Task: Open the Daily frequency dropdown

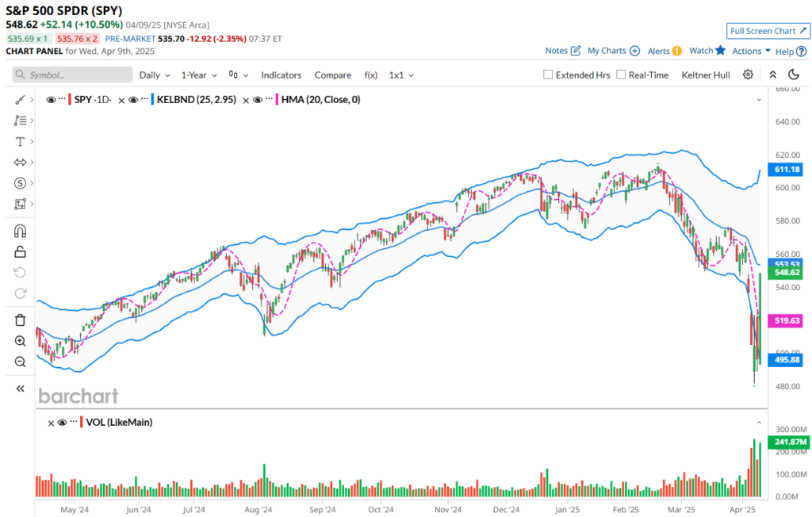Action: tap(155, 75)
